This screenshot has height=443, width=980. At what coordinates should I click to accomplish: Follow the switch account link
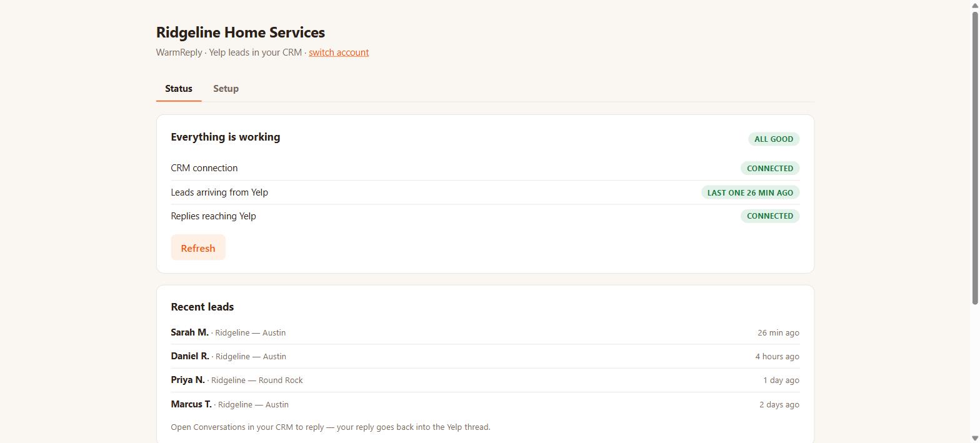click(339, 52)
